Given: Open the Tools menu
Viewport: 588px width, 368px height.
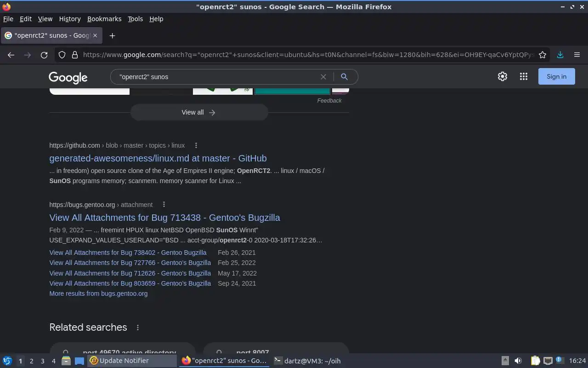Looking at the screenshot, I should point(135,19).
